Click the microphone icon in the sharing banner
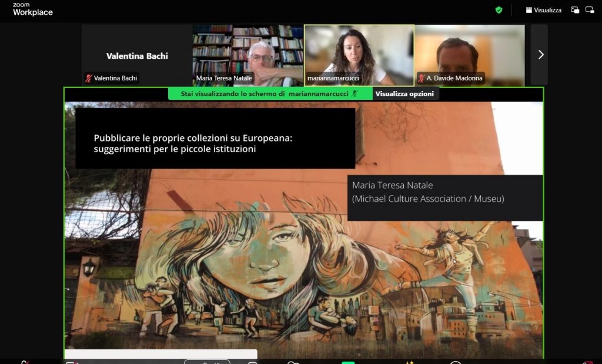The height and width of the screenshot is (364, 602). 354,93
